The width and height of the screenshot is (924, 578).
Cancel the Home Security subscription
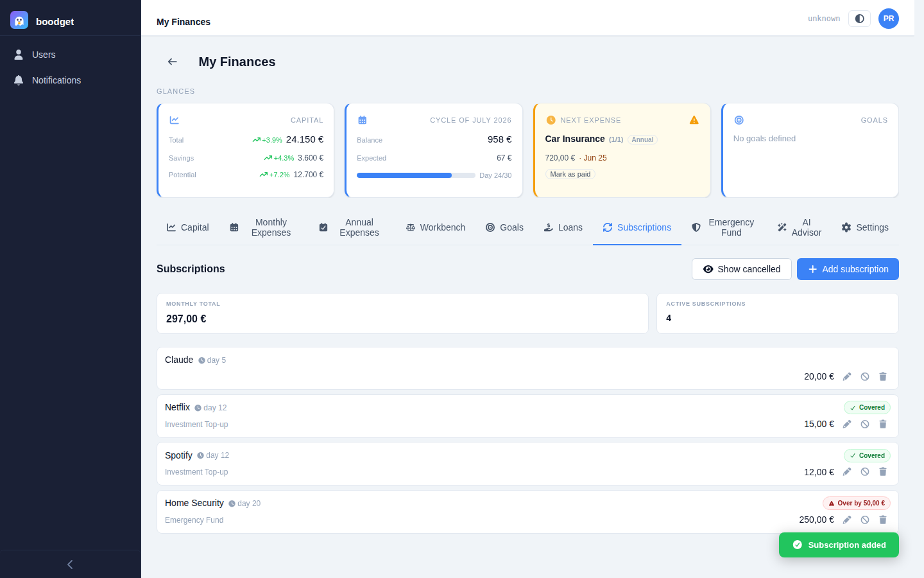pos(865,520)
